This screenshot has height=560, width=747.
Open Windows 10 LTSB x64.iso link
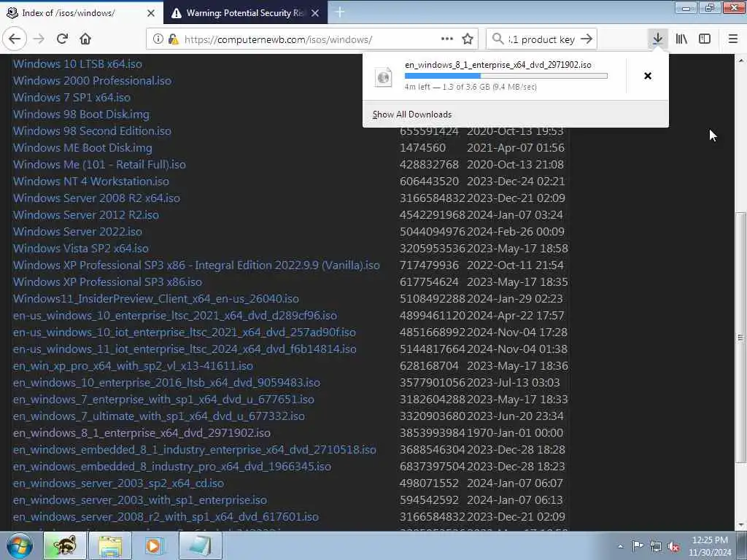click(77, 64)
